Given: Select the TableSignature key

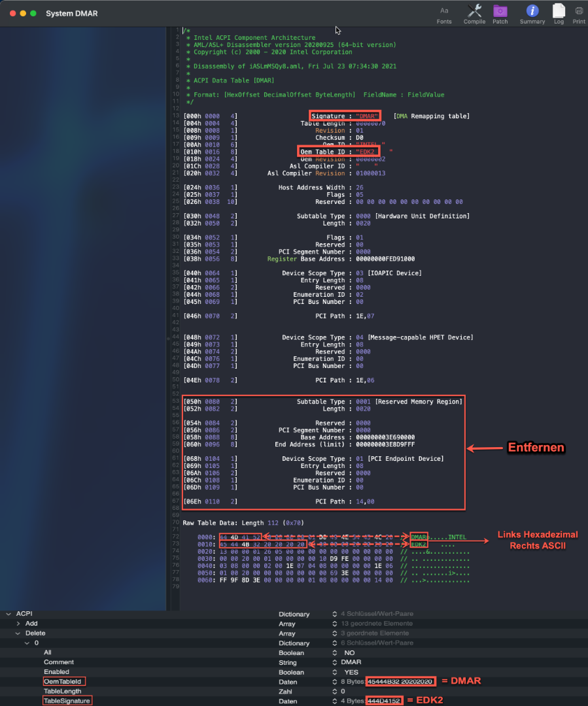Looking at the screenshot, I should (x=67, y=701).
